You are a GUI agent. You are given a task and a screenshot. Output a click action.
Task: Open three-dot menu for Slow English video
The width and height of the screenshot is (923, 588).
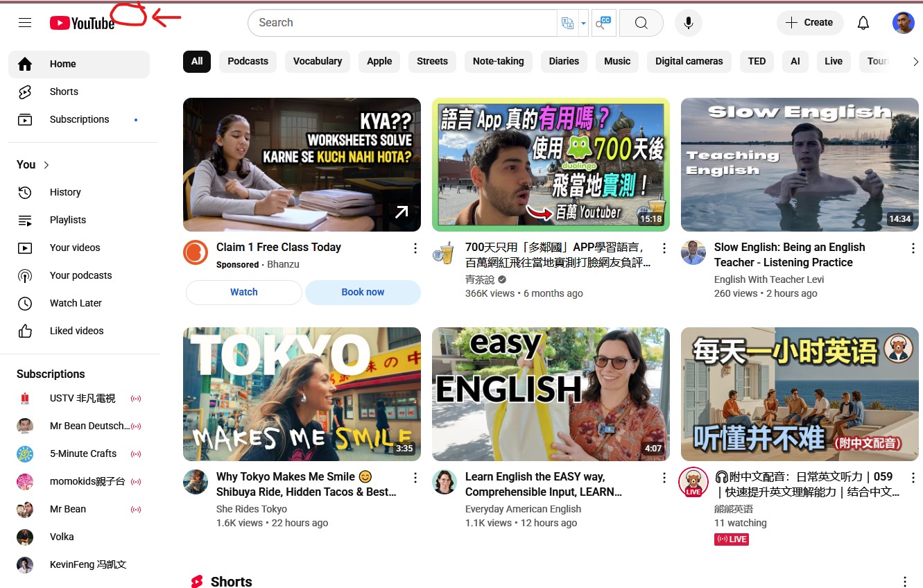click(x=913, y=248)
